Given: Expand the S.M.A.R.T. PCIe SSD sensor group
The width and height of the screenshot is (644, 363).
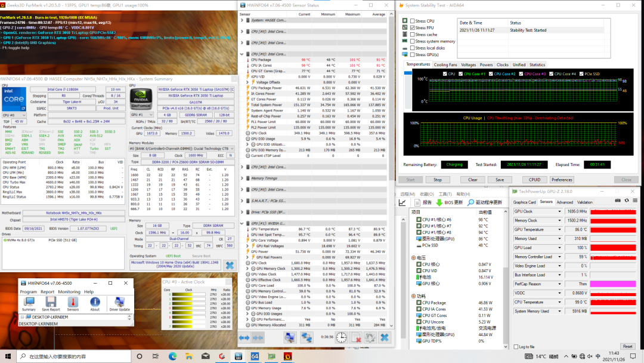Looking at the screenshot, I should click(x=242, y=201).
